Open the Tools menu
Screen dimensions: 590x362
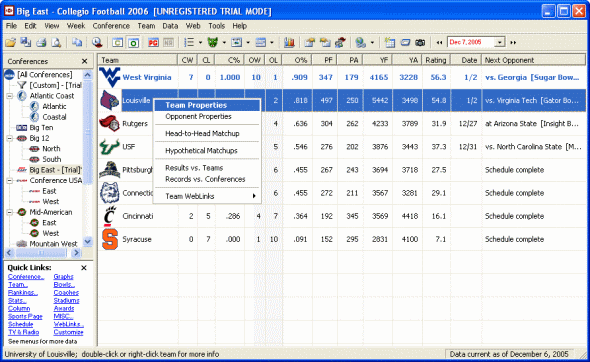(216, 26)
